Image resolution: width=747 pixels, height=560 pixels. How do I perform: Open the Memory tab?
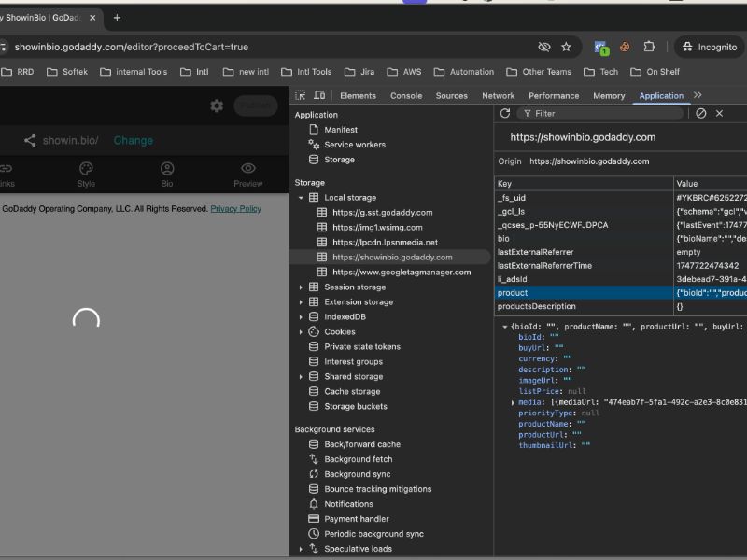[609, 96]
